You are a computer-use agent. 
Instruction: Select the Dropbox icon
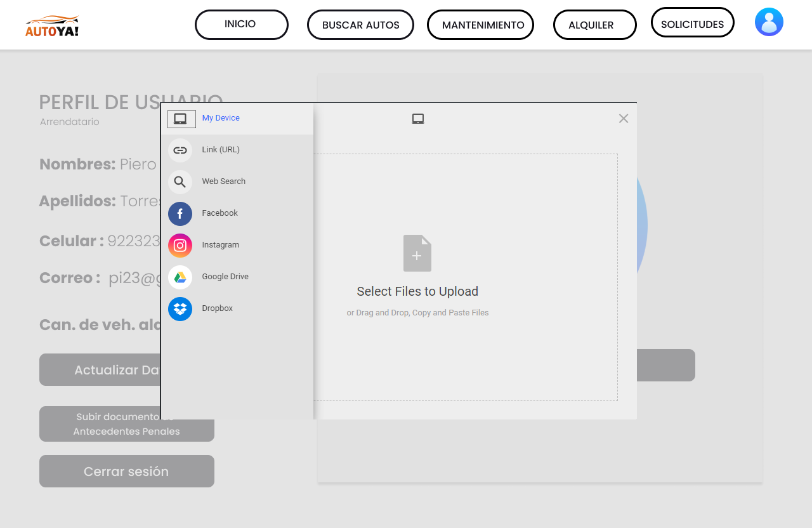click(180, 309)
